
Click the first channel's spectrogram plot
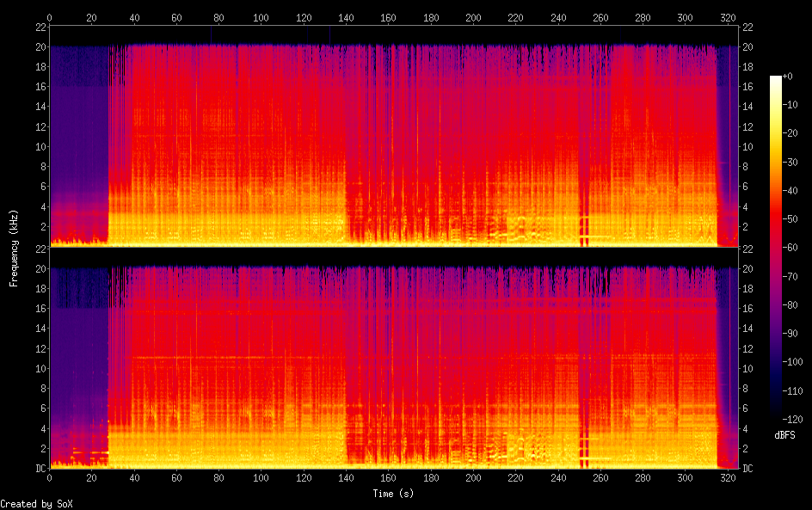pos(394,136)
